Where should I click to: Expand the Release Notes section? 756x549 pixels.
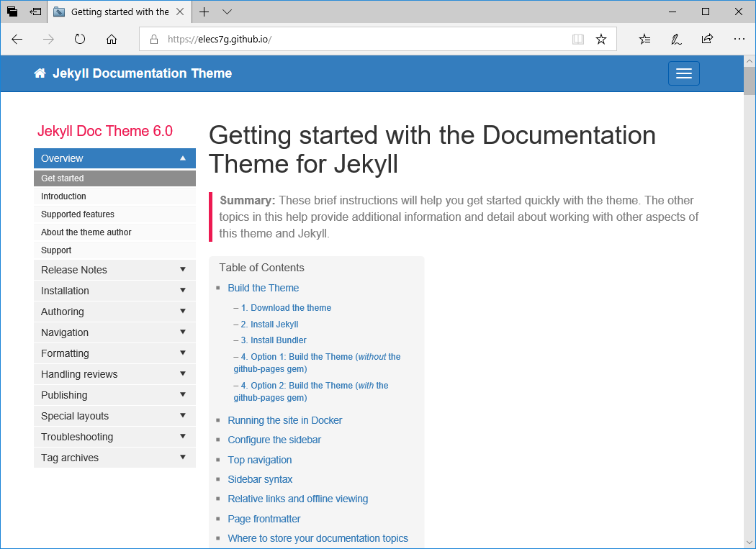114,270
